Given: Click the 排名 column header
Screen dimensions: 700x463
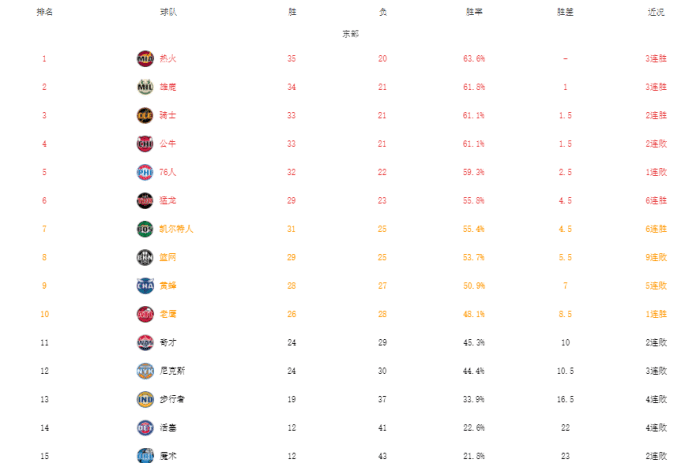Looking at the screenshot, I should [44, 12].
